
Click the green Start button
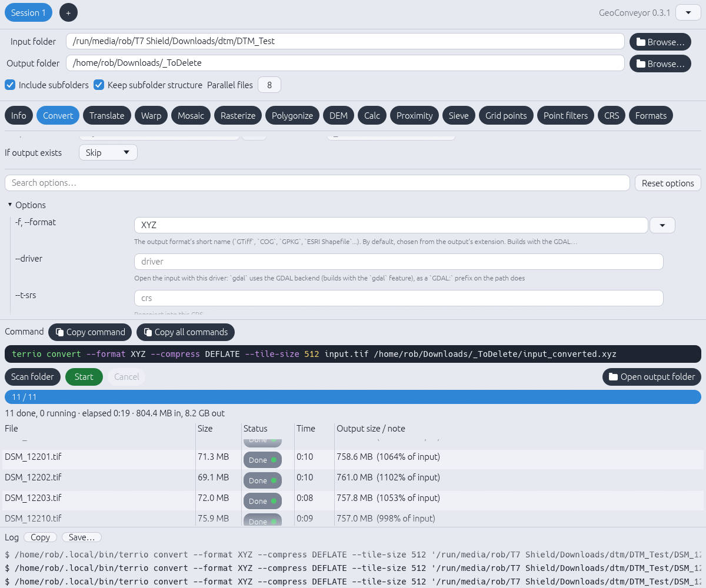click(84, 377)
